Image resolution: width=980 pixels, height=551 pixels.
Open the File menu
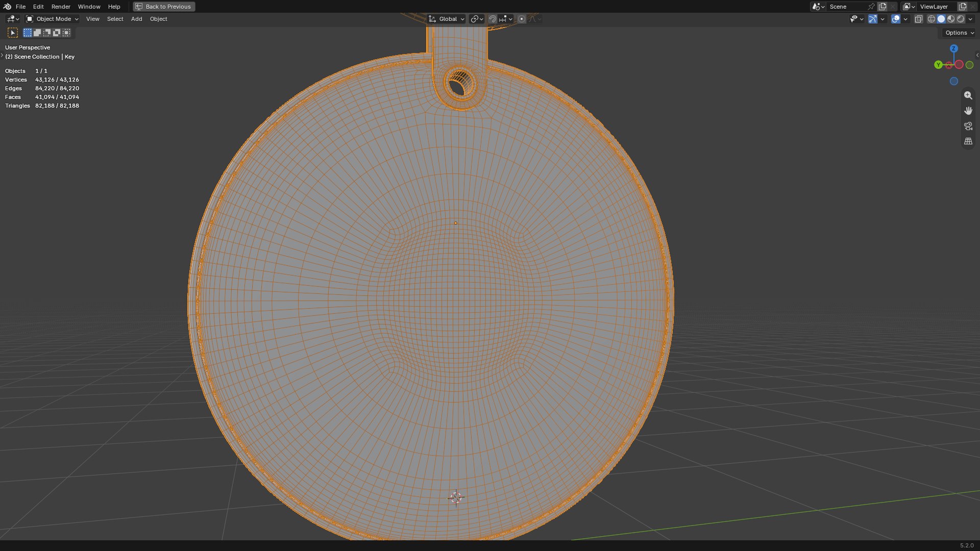tap(20, 7)
